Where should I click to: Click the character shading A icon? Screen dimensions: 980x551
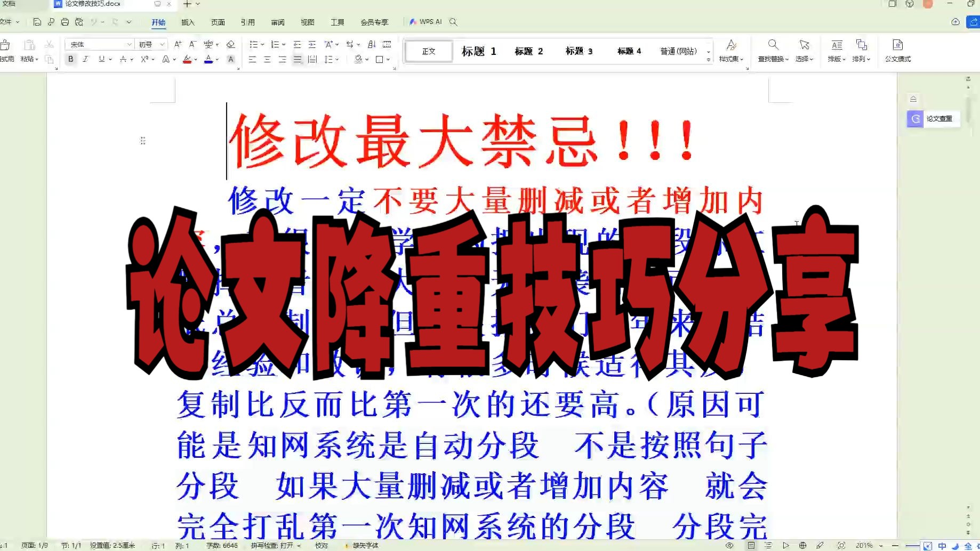tap(231, 59)
